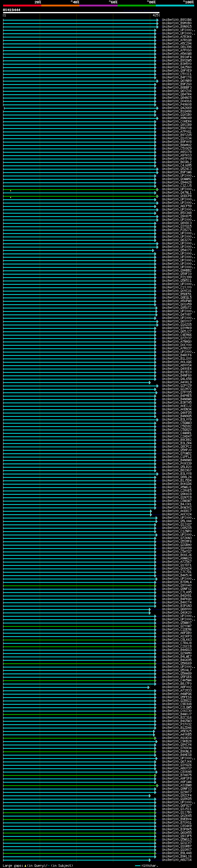
Task: Click the UniRef100_Q88L24 entry
Action: (177, 478)
